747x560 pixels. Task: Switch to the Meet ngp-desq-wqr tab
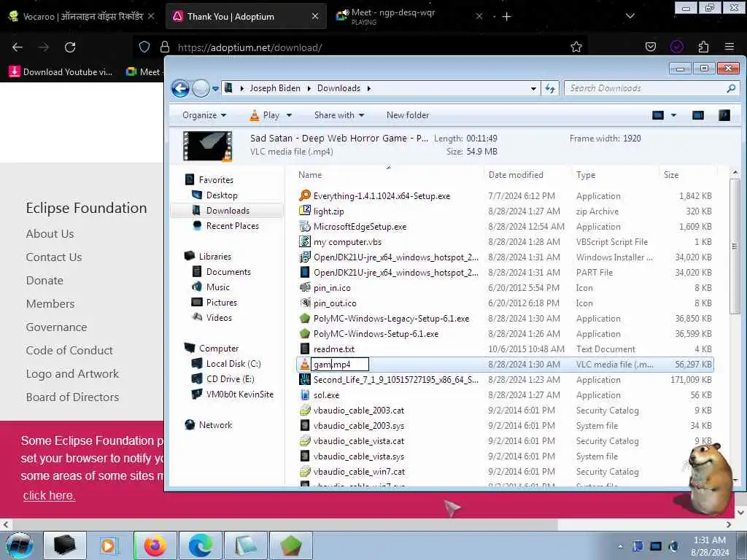pyautogui.click(x=409, y=17)
